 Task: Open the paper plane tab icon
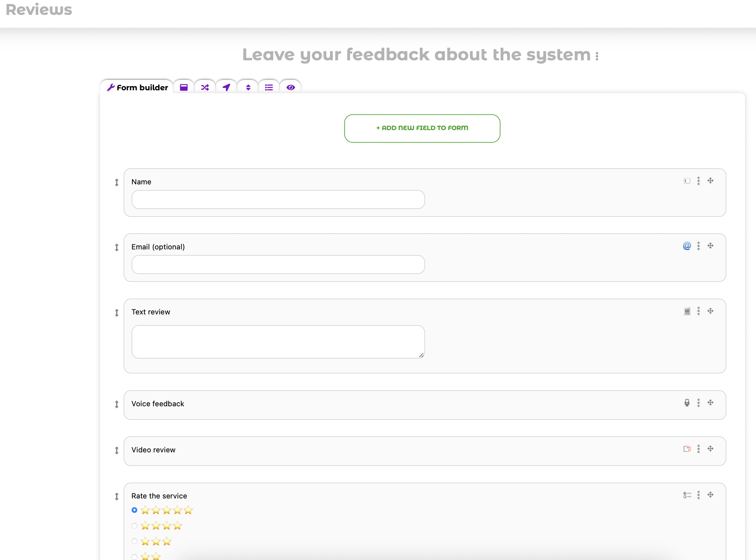(226, 87)
